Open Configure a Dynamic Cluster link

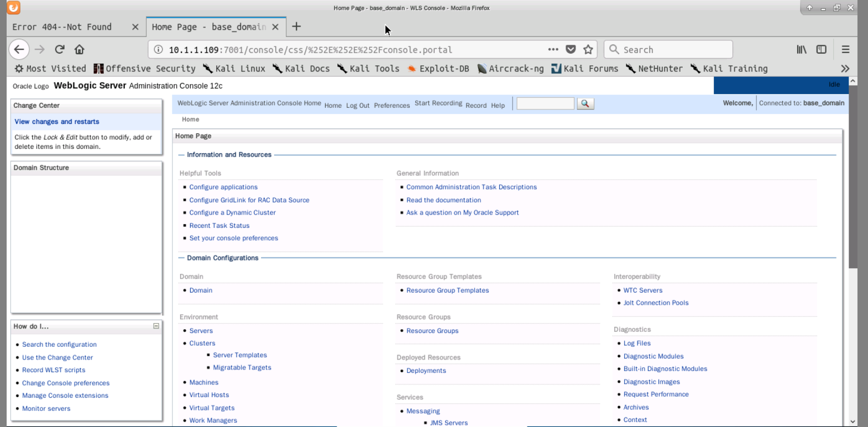tap(232, 212)
